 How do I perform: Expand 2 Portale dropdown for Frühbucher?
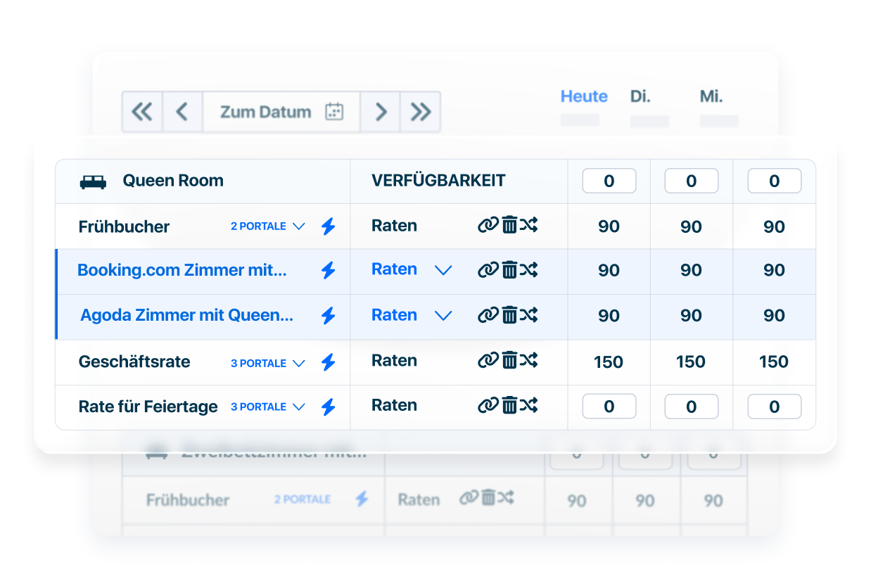pyautogui.click(x=298, y=226)
